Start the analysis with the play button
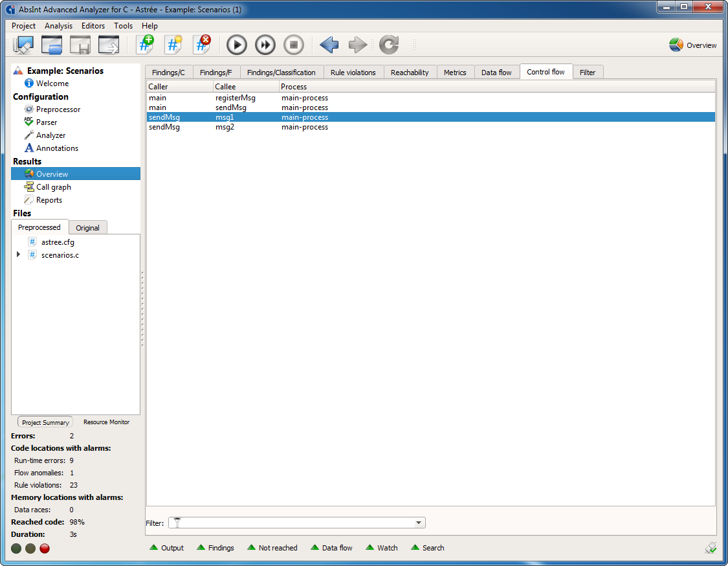 point(237,45)
